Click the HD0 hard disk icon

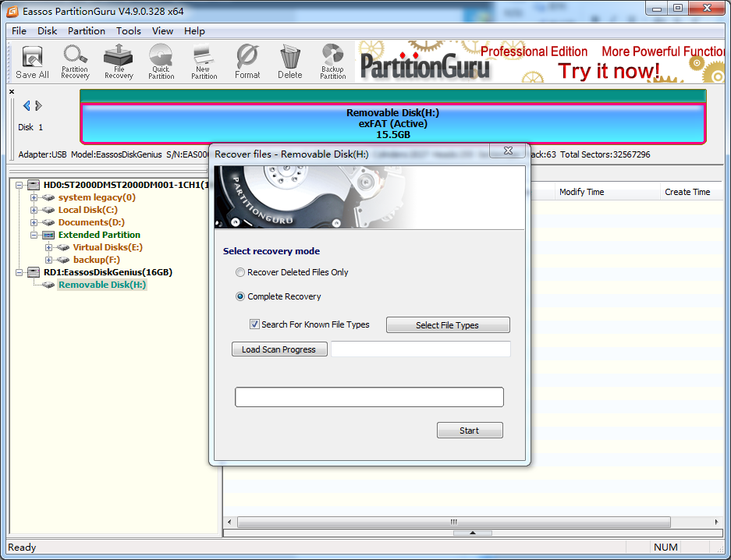[x=34, y=185]
